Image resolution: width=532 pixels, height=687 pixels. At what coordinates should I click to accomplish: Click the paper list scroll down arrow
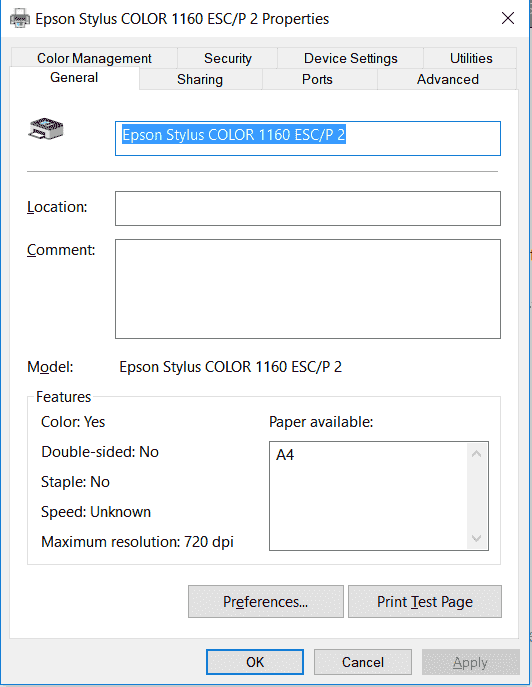[477, 538]
